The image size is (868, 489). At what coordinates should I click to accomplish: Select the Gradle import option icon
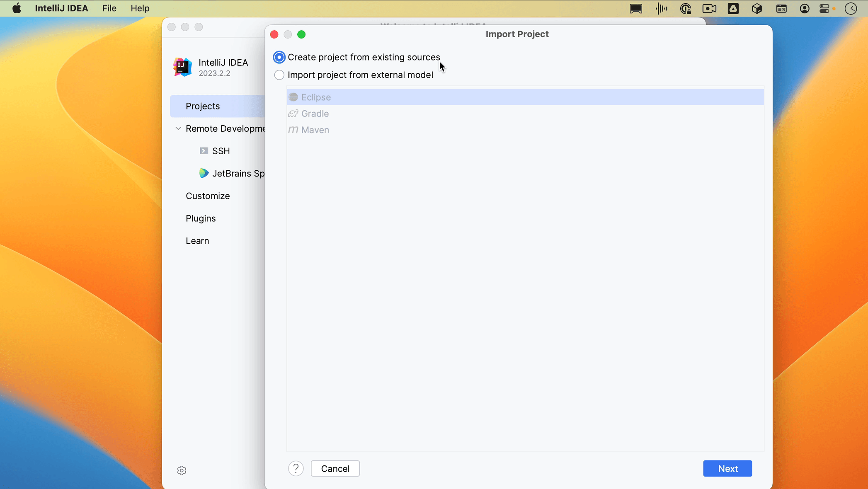[293, 113]
